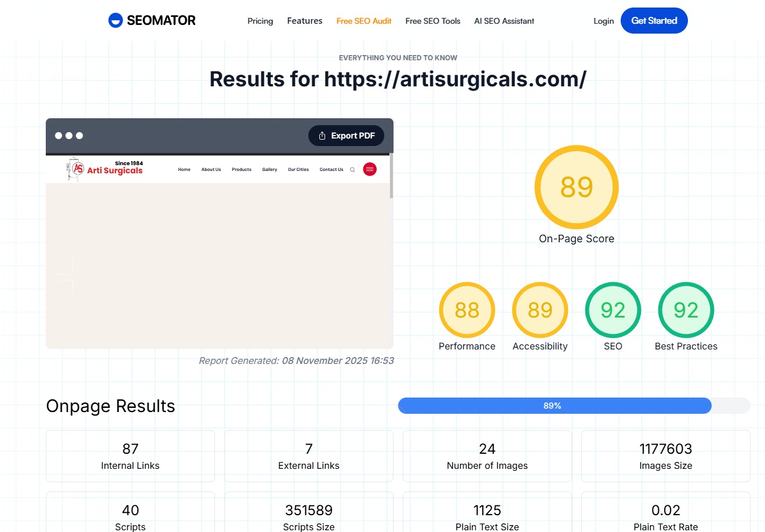
Task: Click the 88 Performance score circle
Action: [467, 310]
